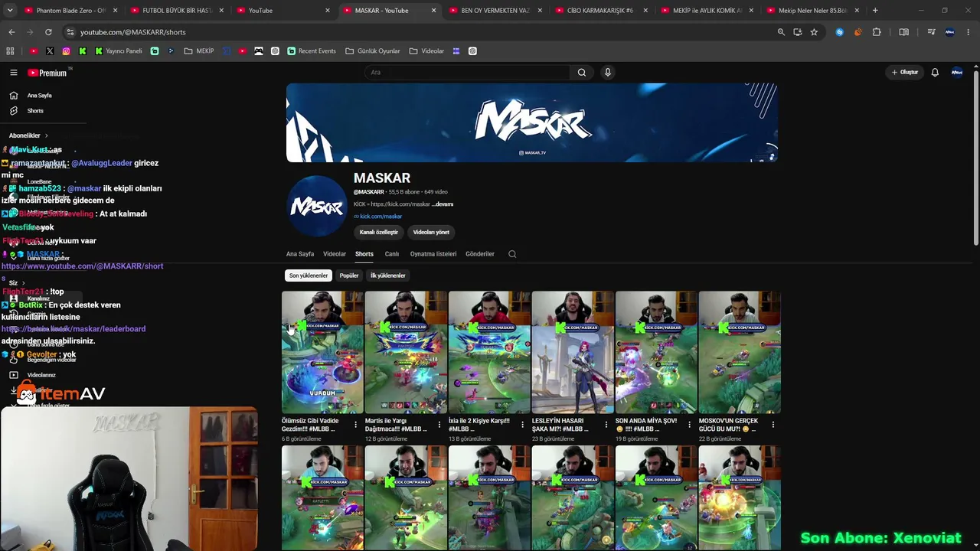
Task: View site information beside the address
Action: (70, 32)
